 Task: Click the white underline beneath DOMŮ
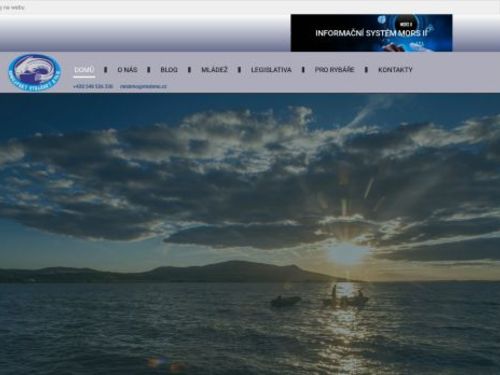coord(84,77)
